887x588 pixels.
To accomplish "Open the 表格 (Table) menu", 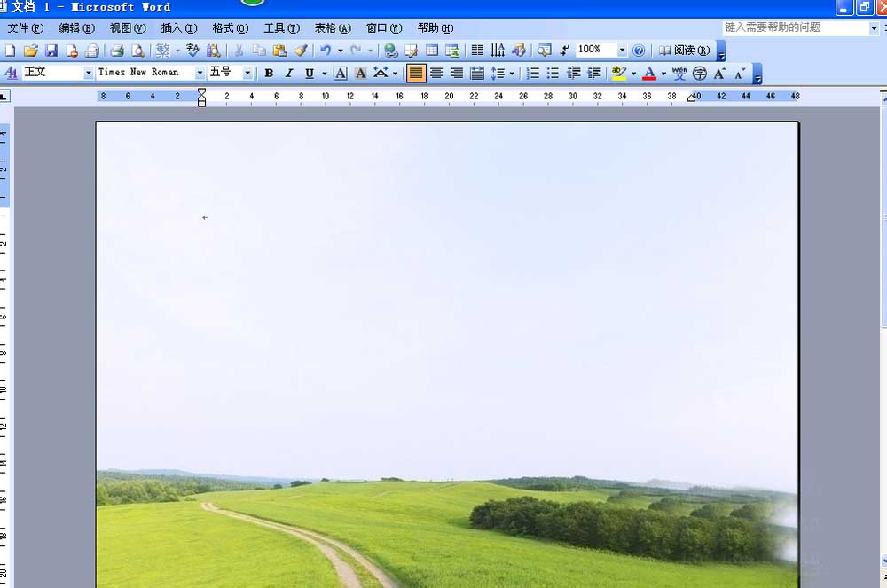I will (x=333, y=28).
